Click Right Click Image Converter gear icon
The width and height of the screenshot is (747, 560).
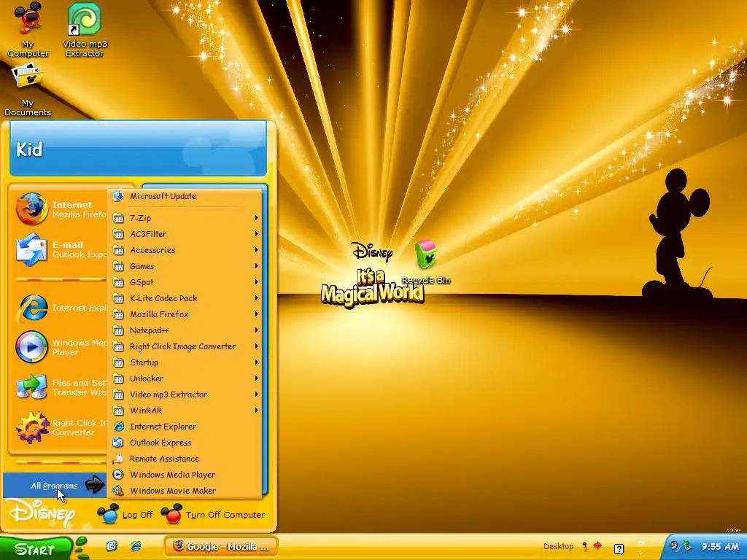[x=32, y=427]
